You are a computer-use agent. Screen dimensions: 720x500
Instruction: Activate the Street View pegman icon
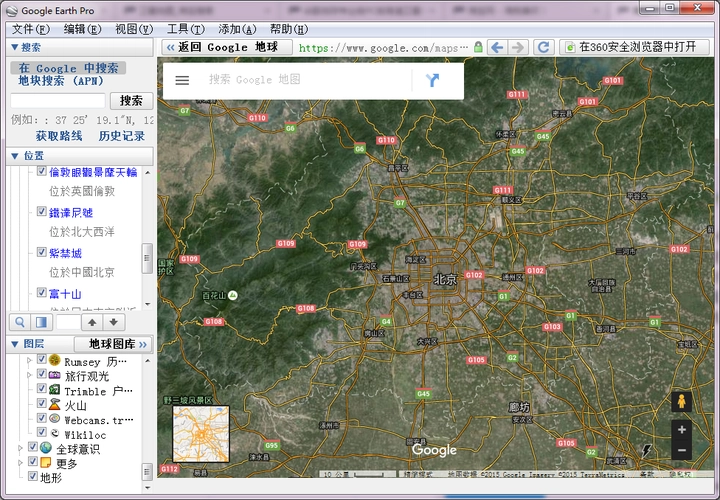tap(681, 401)
